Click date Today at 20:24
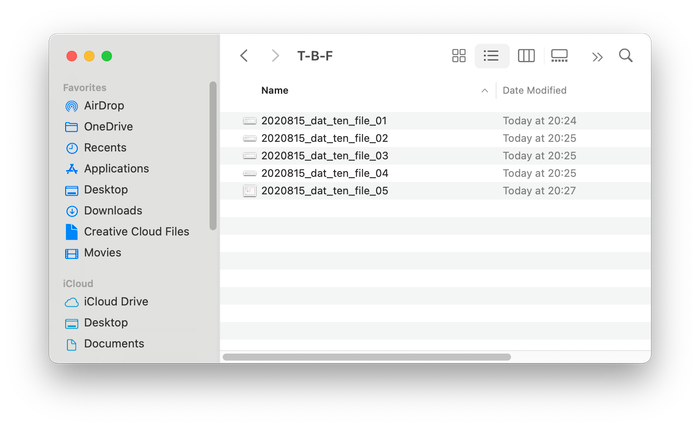 (539, 121)
